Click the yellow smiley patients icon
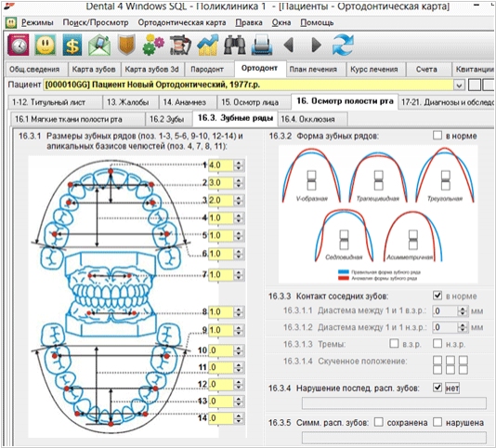The image size is (496, 448). point(46,45)
